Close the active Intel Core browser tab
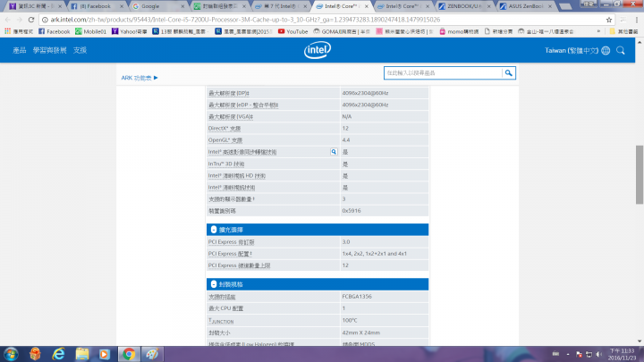 pyautogui.click(x=367, y=6)
